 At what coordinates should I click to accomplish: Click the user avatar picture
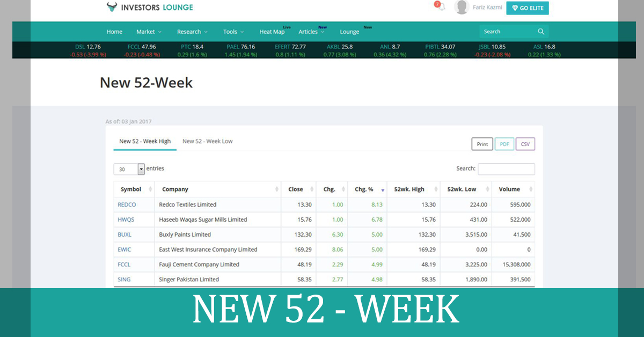(462, 7)
